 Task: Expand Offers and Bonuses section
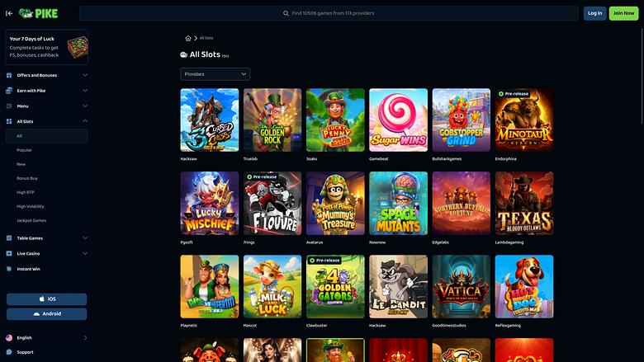tap(85, 75)
